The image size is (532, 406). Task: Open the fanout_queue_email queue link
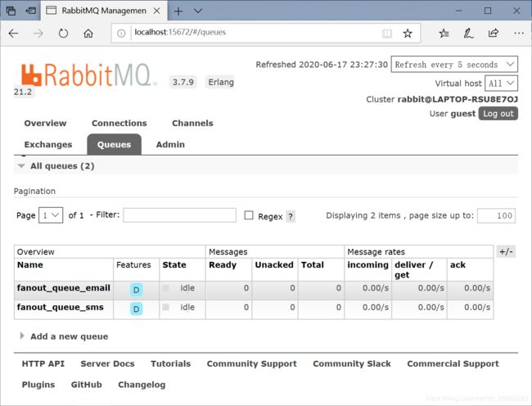(64, 288)
